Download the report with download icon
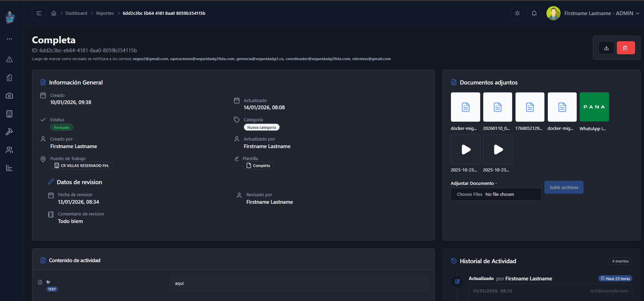 click(x=606, y=48)
